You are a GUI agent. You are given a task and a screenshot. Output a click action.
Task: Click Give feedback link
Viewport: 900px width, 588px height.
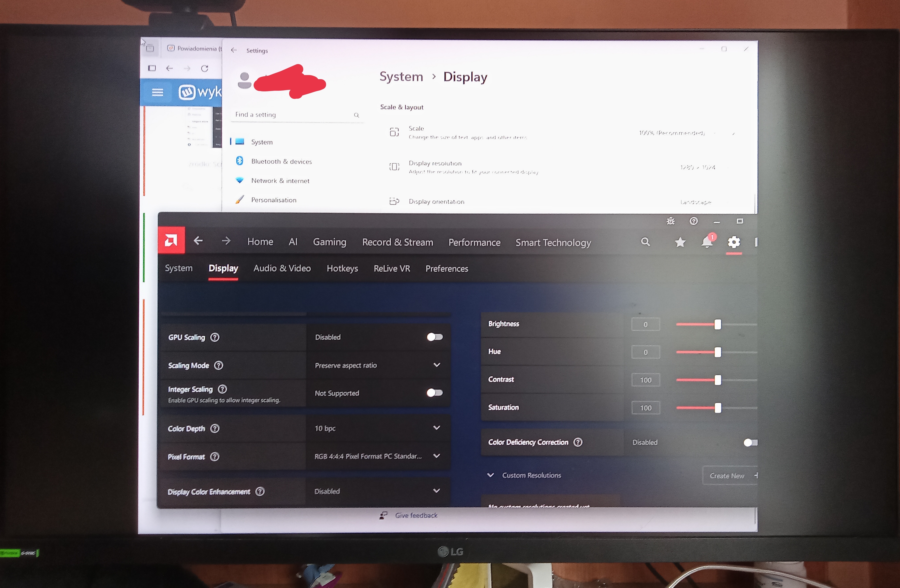(415, 515)
